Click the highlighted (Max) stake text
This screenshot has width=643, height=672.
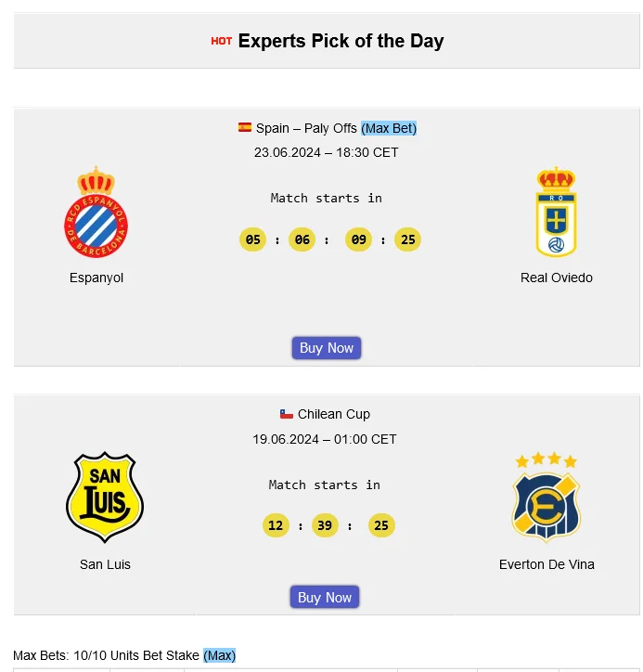click(x=220, y=655)
